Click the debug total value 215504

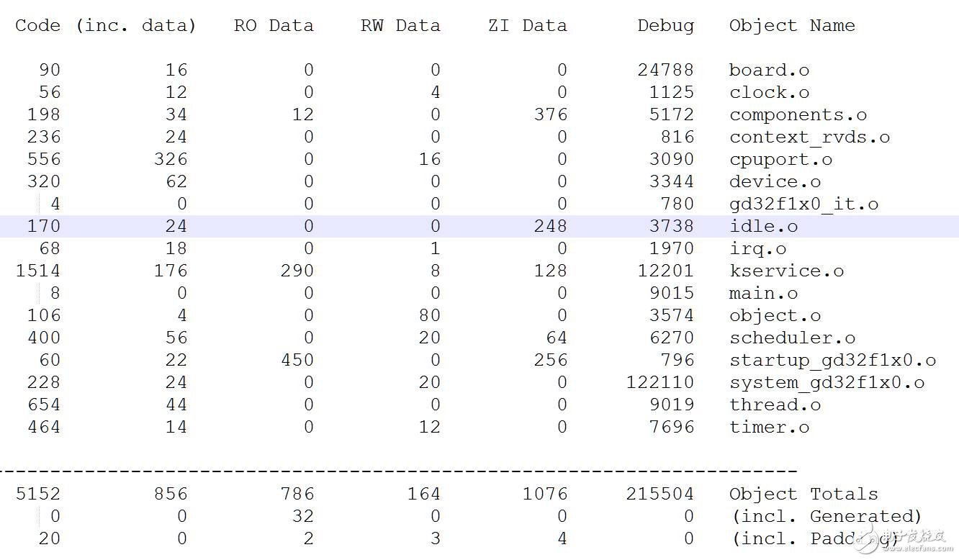click(659, 494)
